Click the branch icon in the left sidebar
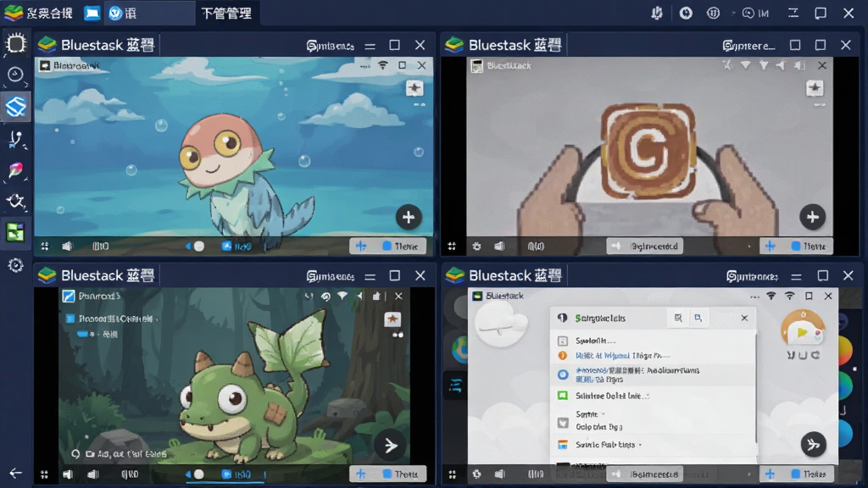Image resolution: width=868 pixels, height=488 pixels. [15, 140]
